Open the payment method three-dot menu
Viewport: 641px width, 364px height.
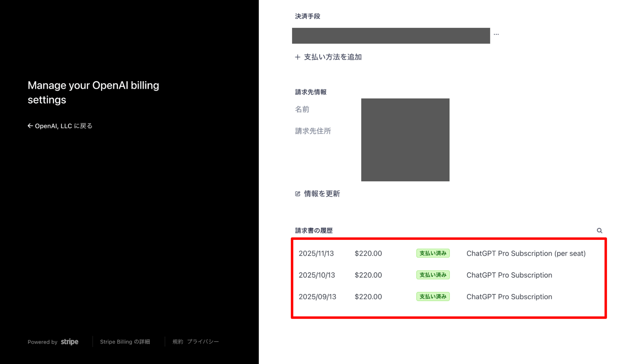click(x=496, y=34)
